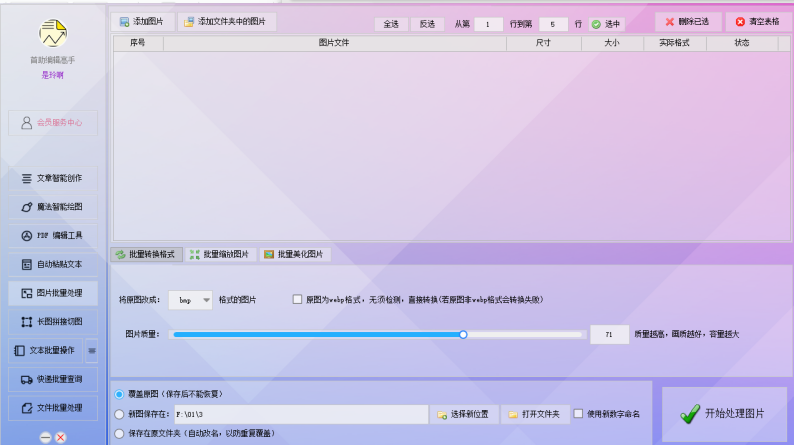Open 会员服务中心 member center
The image size is (794, 445).
[53, 123]
